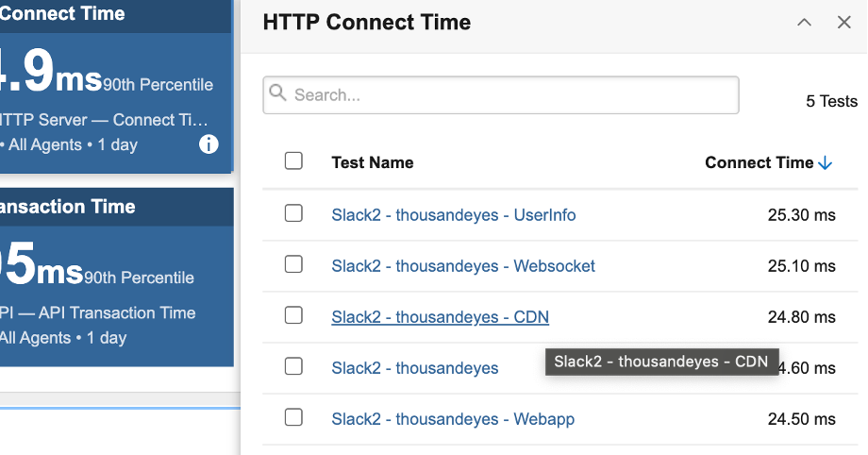The image size is (868, 455).
Task: Click the 25.10 ms value
Action: pyautogui.click(x=801, y=266)
